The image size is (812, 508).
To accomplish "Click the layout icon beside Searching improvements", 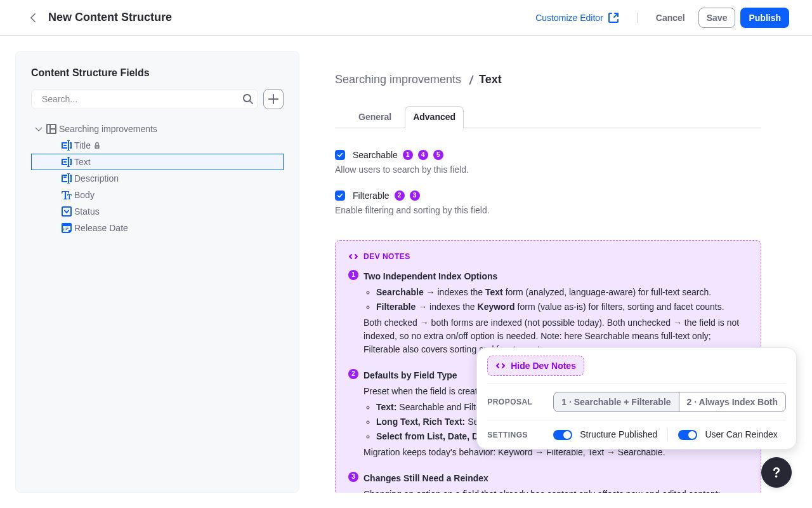I will [51, 129].
